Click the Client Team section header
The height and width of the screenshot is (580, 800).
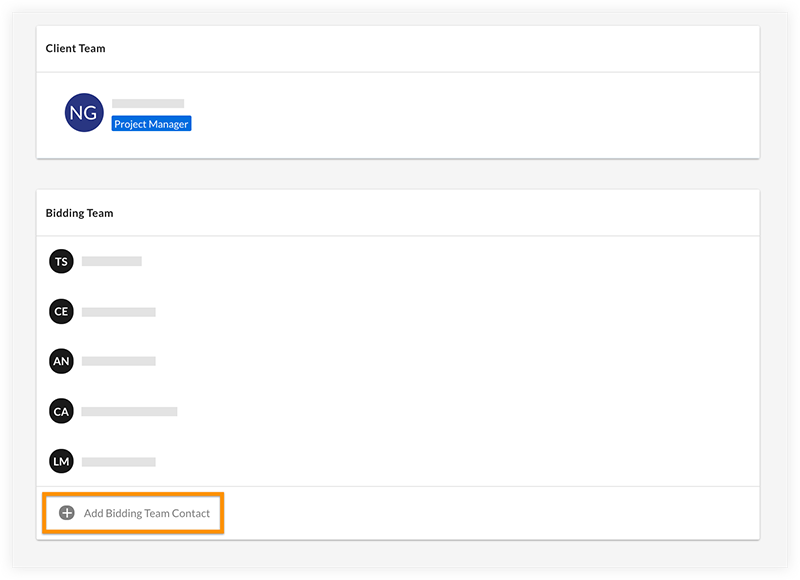point(73,47)
